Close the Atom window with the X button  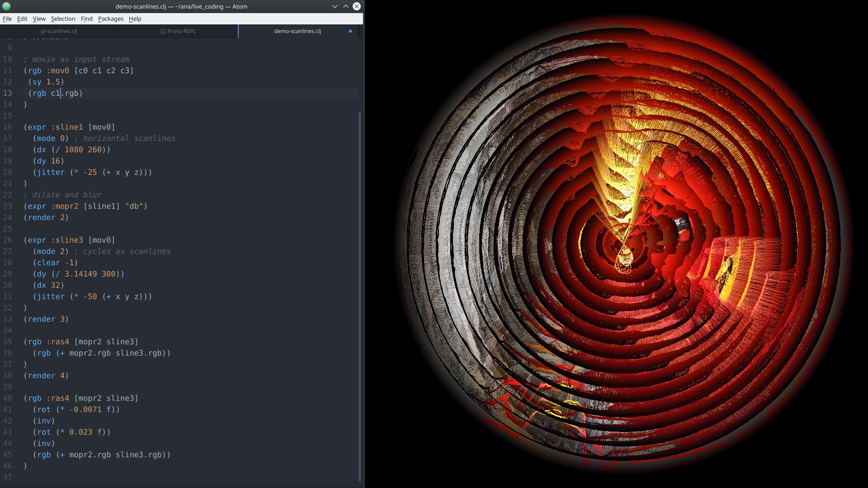(357, 6)
